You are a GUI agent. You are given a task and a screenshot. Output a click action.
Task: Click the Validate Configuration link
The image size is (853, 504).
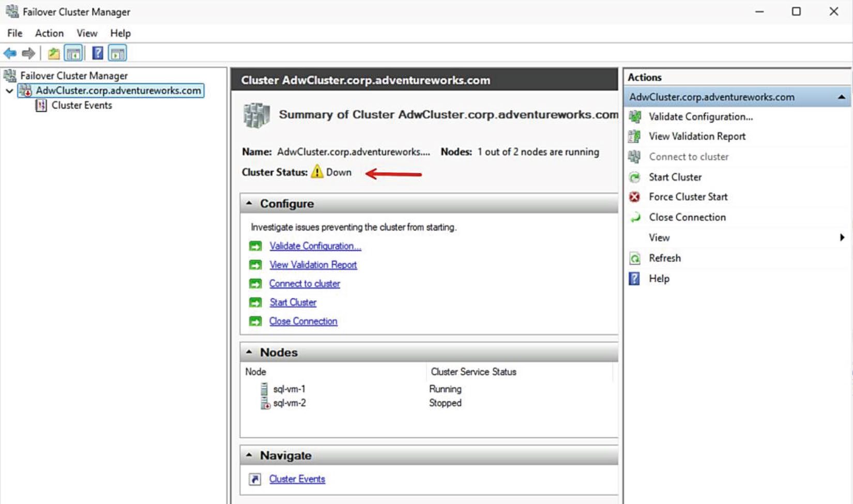[315, 246]
